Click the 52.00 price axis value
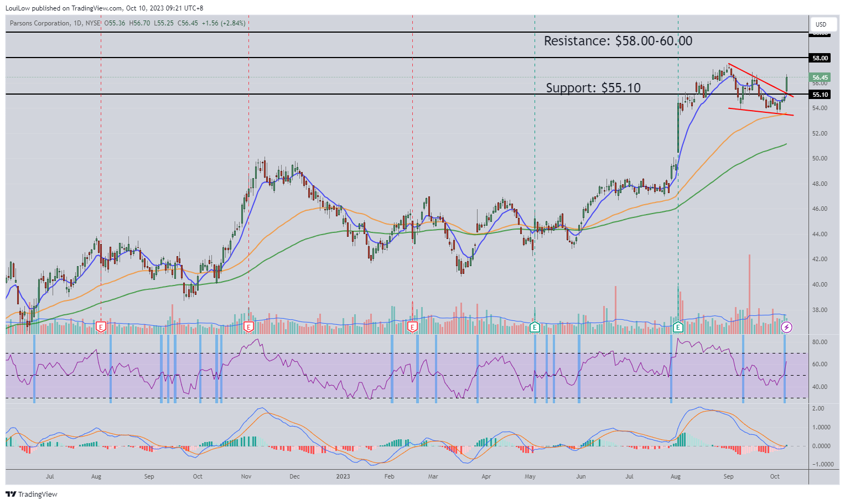This screenshot has height=504, width=845. tap(820, 133)
